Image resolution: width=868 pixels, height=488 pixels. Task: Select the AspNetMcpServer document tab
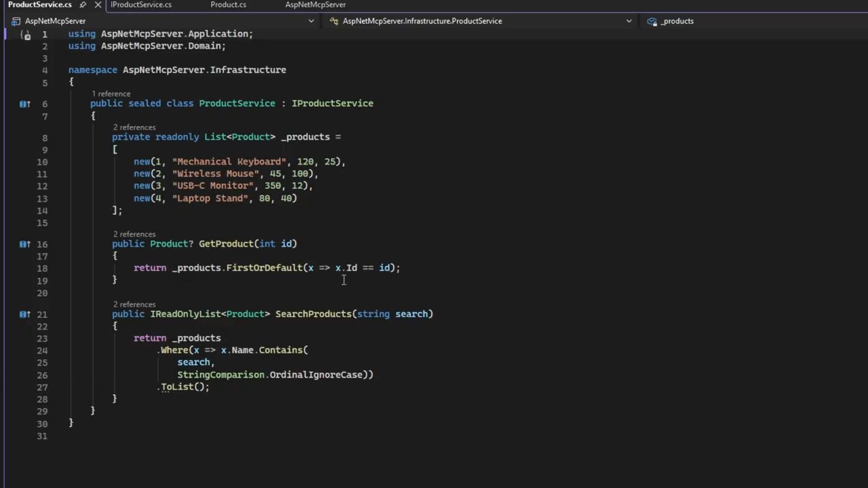coord(315,5)
